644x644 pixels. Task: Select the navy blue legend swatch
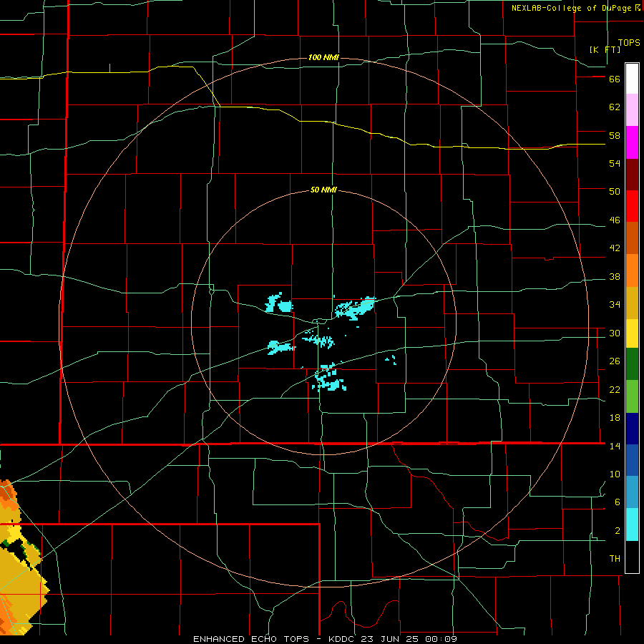point(632,429)
